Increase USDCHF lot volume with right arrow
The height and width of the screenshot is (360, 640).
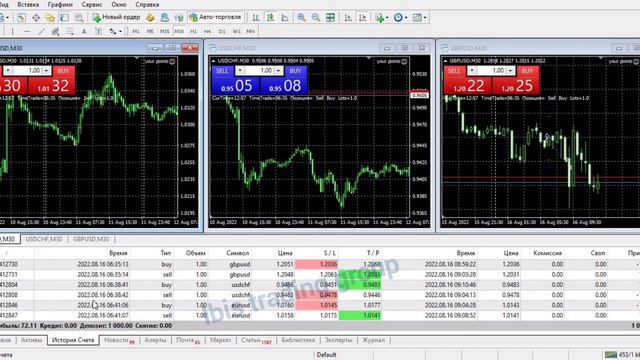[x=278, y=71]
